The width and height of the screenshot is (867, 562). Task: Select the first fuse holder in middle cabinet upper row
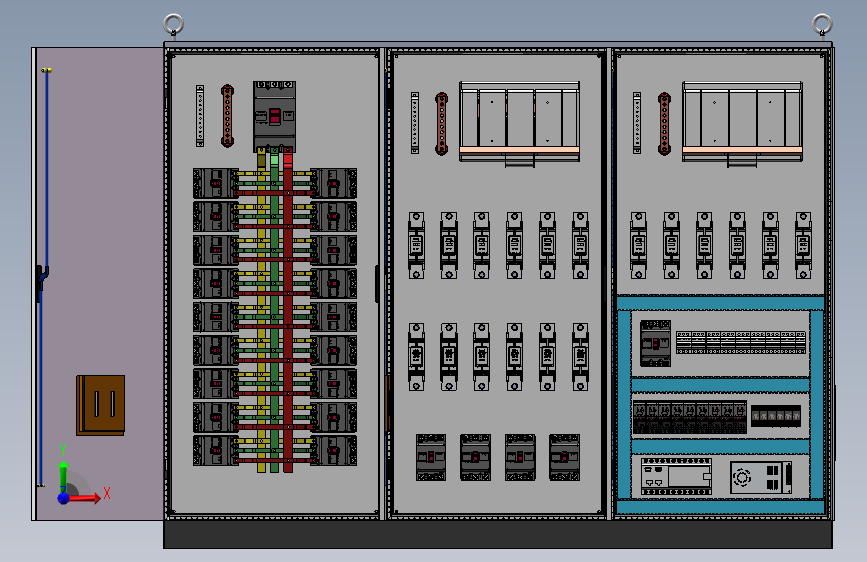(x=416, y=245)
